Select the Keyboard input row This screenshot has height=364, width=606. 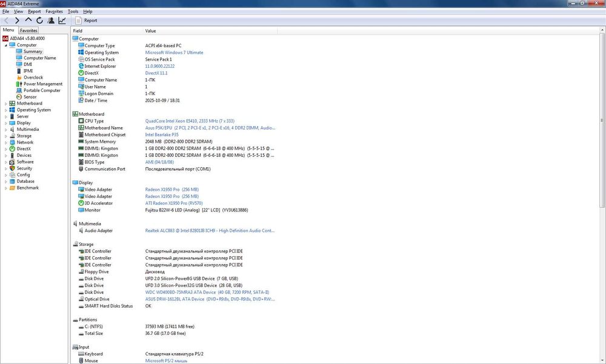(x=174, y=354)
